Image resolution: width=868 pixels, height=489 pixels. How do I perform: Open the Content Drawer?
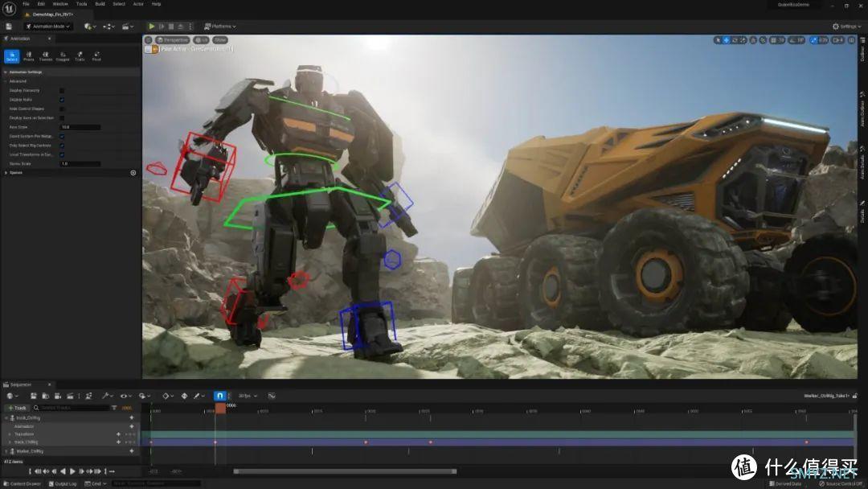click(x=23, y=483)
